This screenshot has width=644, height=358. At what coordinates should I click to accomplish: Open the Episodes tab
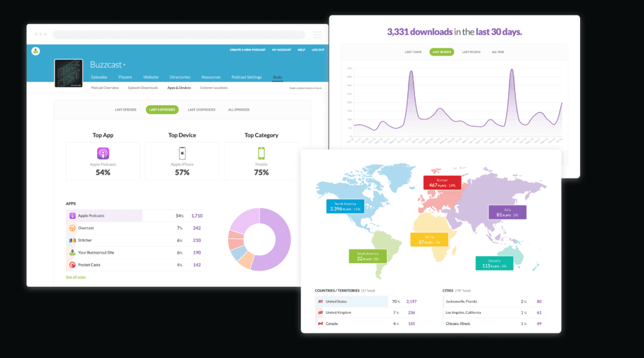click(x=99, y=77)
